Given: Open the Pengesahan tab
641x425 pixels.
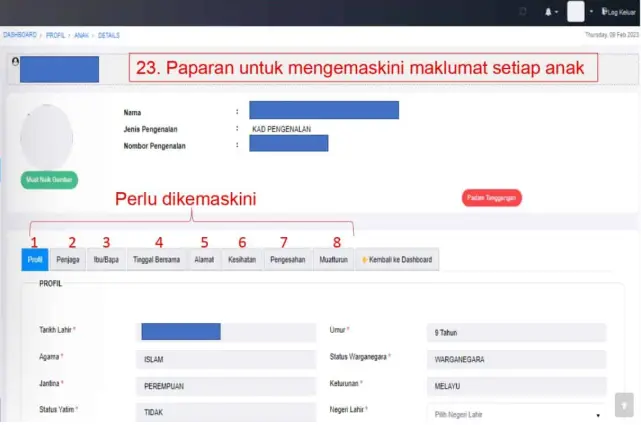Looking at the screenshot, I should point(288,259).
